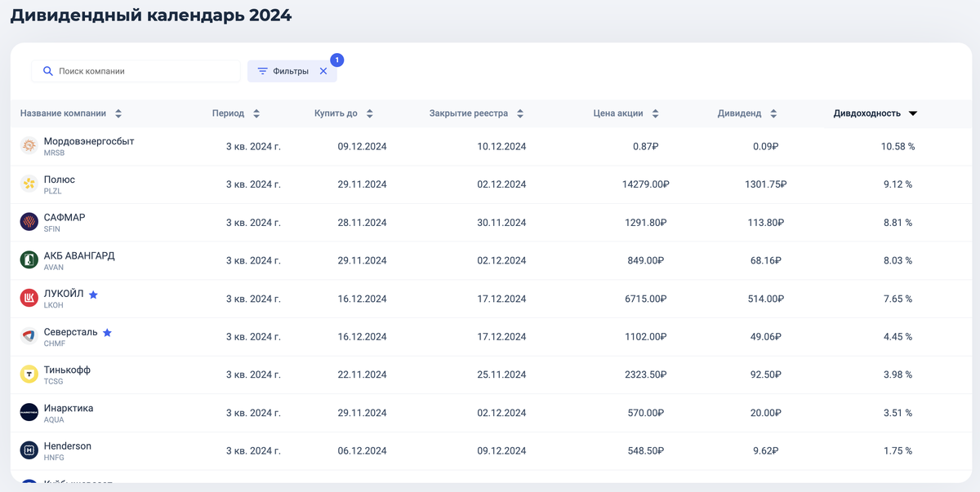
Task: Sort by Название компании column
Action: pyautogui.click(x=118, y=113)
